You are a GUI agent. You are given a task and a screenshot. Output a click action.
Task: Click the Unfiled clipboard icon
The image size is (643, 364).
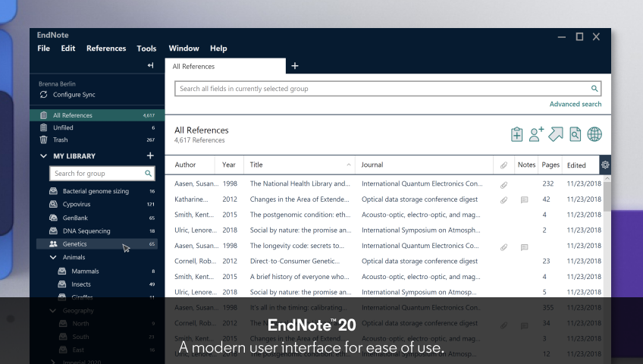pos(43,127)
